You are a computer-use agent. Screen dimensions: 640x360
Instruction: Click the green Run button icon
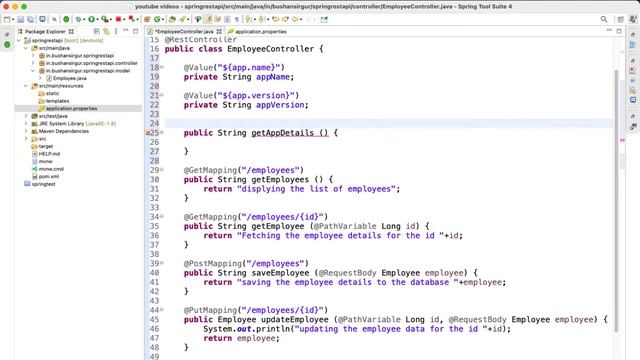coord(91,19)
